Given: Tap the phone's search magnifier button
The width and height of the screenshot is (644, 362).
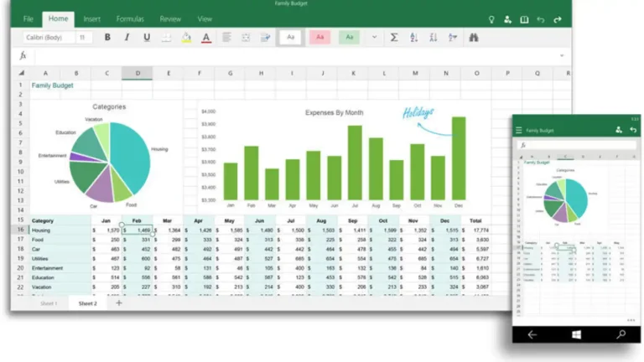Looking at the screenshot, I should (x=621, y=334).
